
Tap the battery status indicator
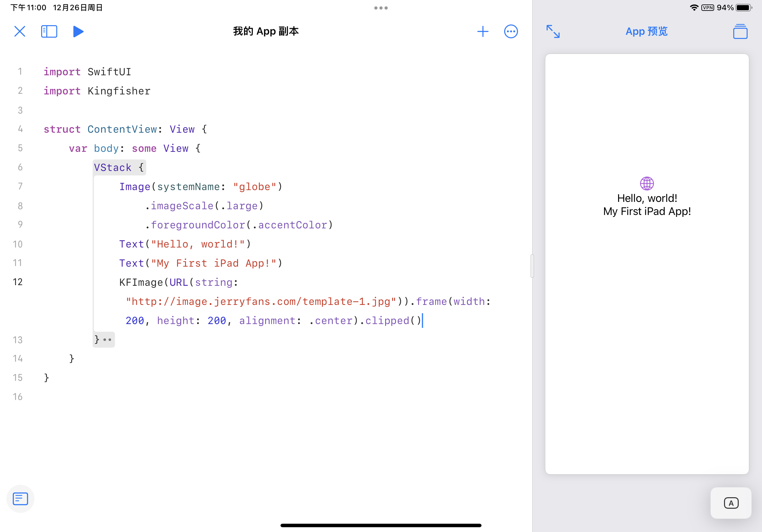pos(743,8)
